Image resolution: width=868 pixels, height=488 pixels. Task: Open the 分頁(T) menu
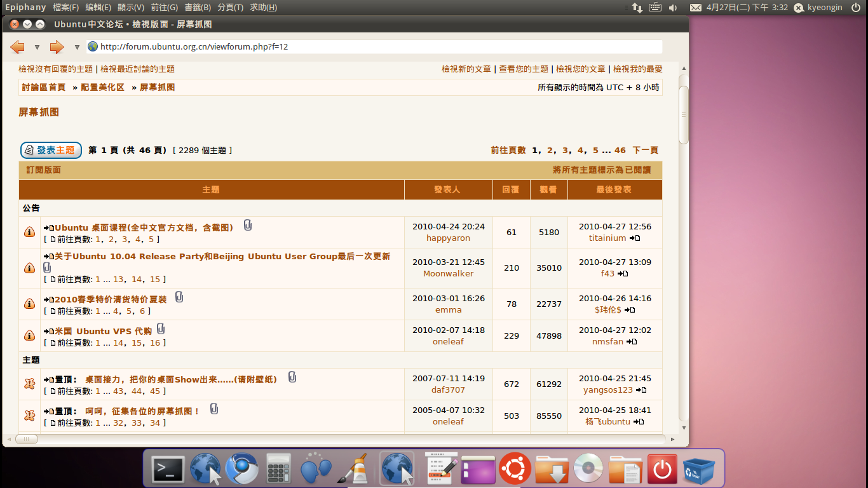(x=230, y=8)
